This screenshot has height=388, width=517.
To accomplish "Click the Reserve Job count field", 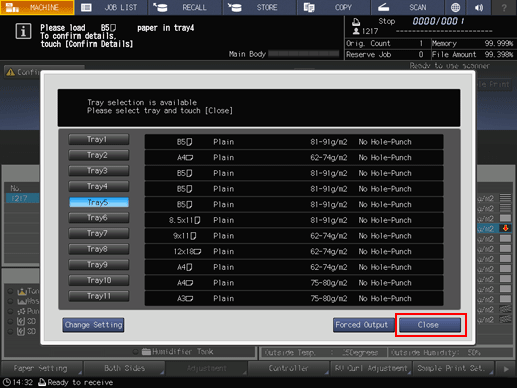I will pyautogui.click(x=387, y=54).
